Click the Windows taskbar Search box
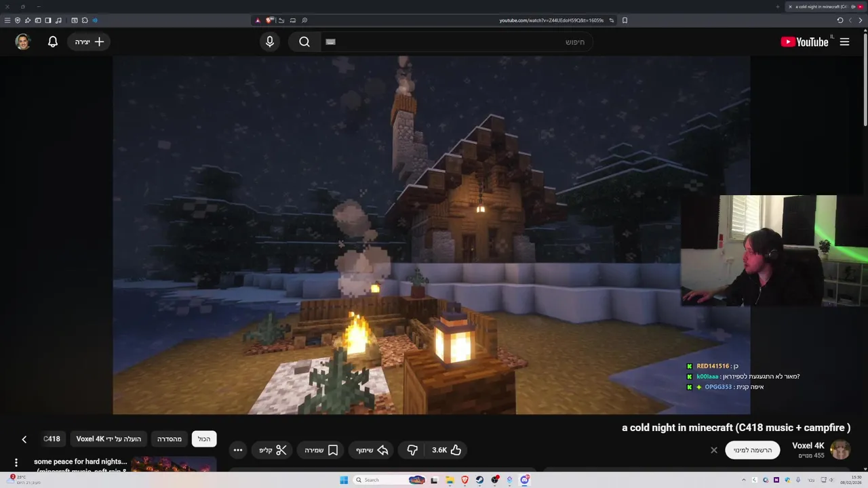Image resolution: width=868 pixels, height=488 pixels. click(x=389, y=480)
